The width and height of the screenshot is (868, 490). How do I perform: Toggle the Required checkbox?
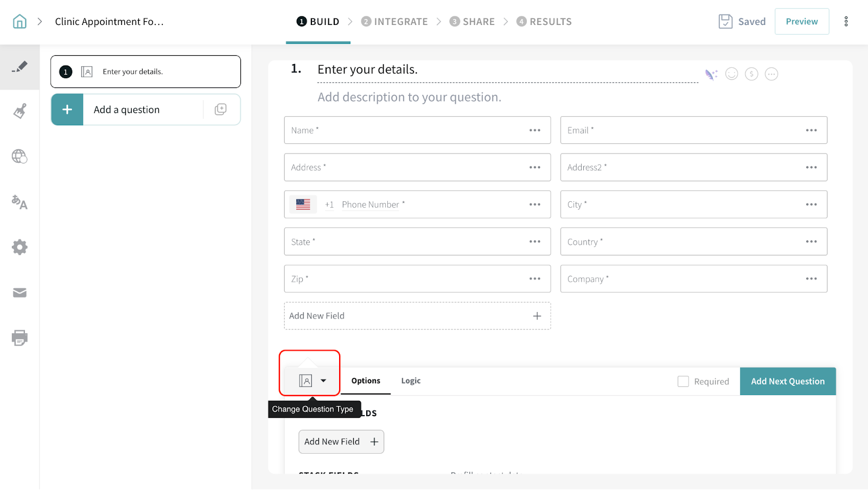tap(683, 381)
